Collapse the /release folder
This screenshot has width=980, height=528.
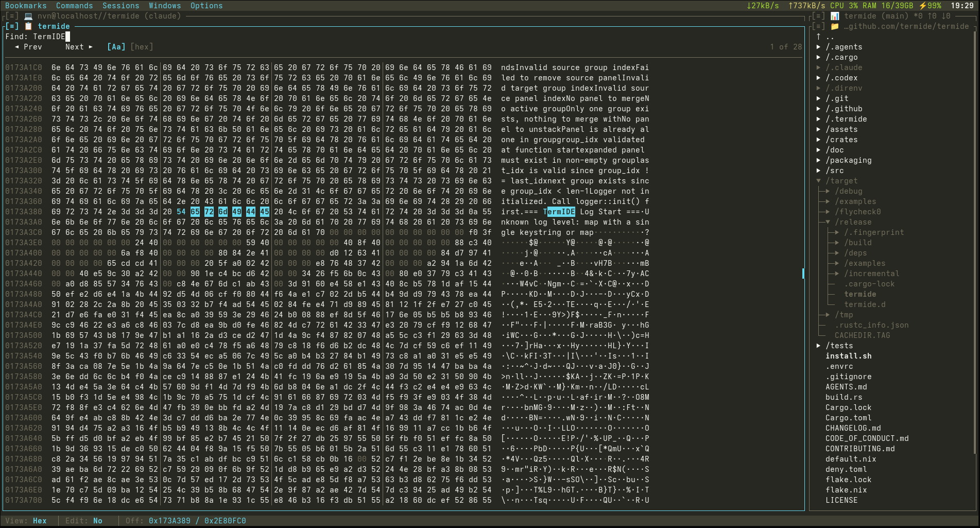[828, 222]
